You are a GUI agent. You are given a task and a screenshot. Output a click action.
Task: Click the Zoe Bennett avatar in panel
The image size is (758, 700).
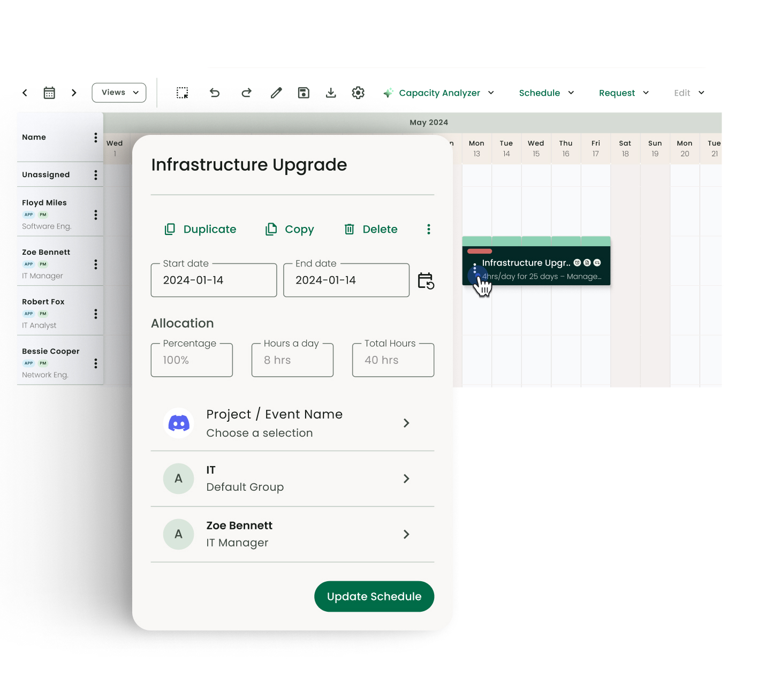(179, 534)
